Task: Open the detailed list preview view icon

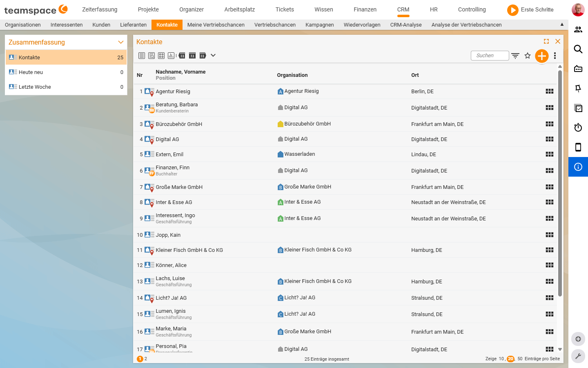Action: pos(151,56)
